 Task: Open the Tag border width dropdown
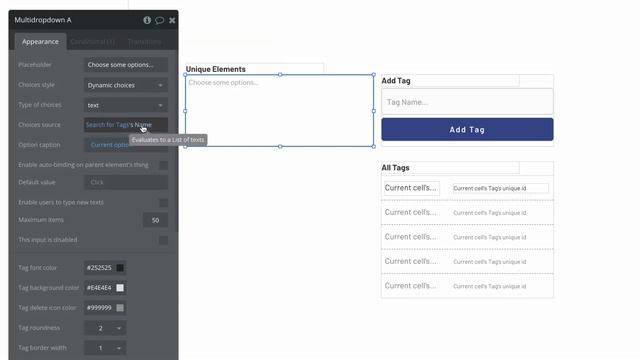105,348
